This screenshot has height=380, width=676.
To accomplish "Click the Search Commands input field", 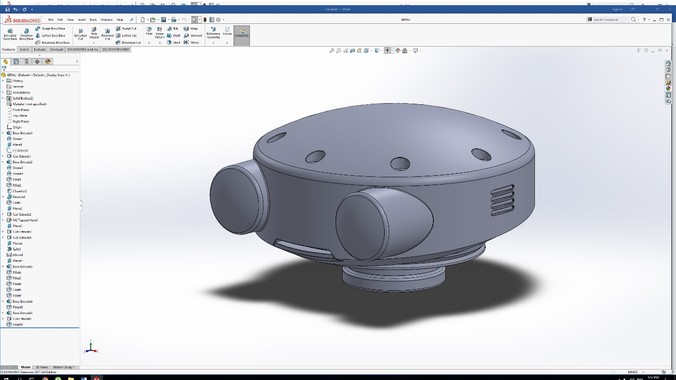I will click(608, 19).
